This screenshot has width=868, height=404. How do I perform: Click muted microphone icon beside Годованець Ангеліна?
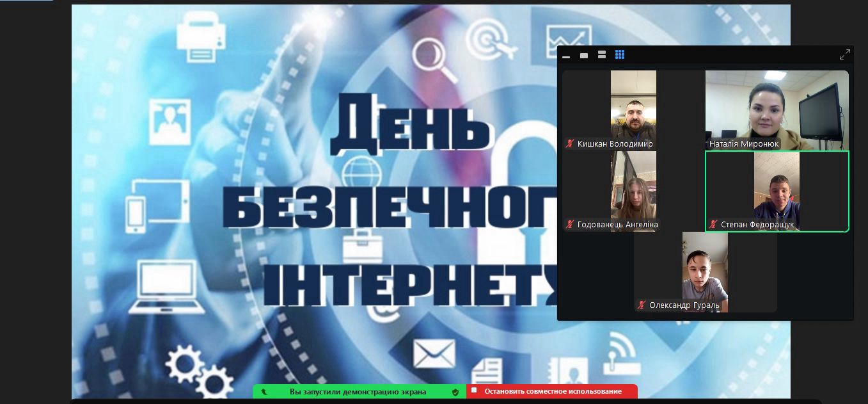pos(569,225)
